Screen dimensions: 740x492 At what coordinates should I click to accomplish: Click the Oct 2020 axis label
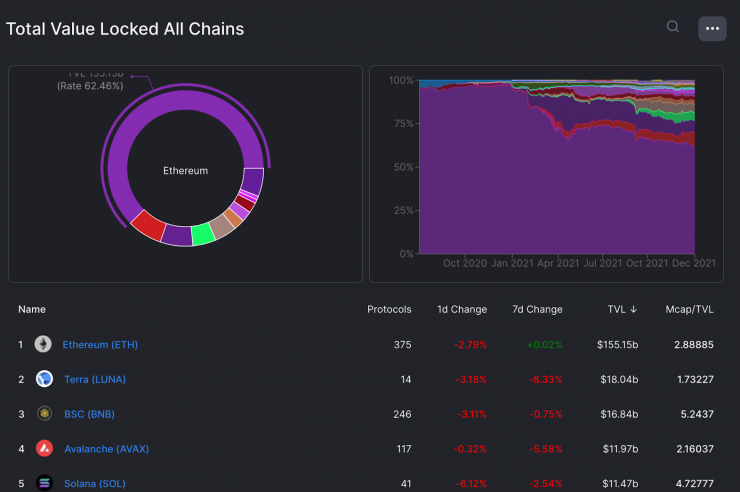click(465, 263)
